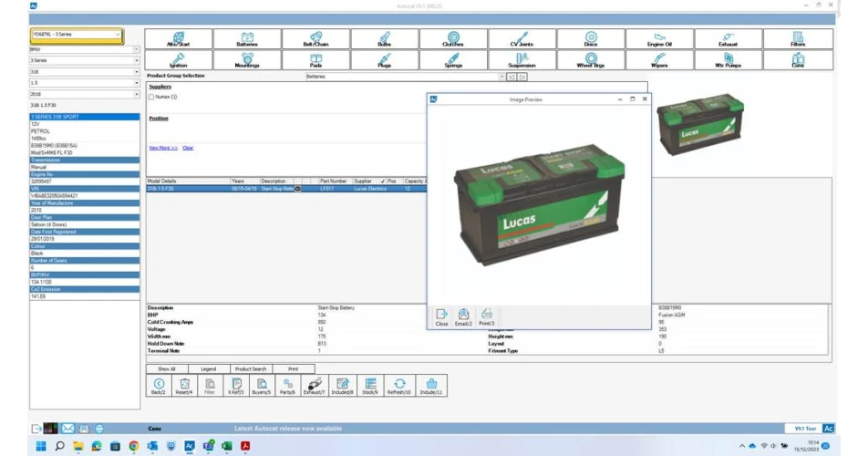Click the Include/11 basket button
This screenshot has height=456, width=868.
tap(431, 386)
